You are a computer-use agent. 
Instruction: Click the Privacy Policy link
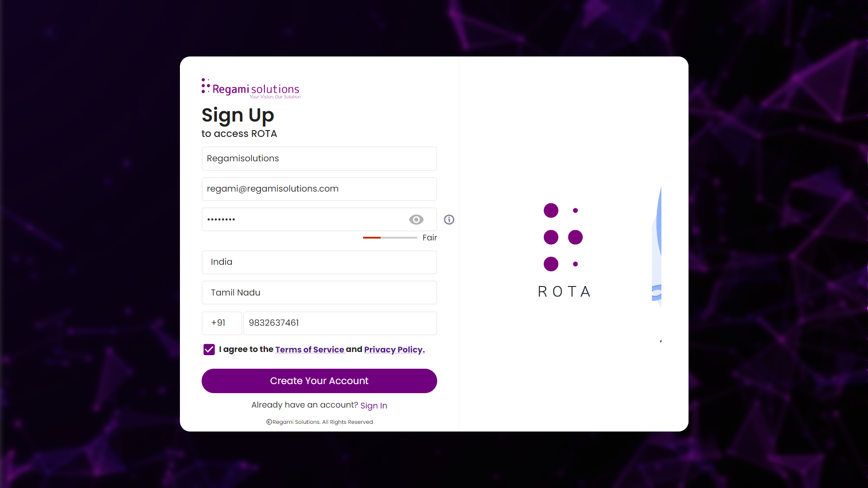pos(393,349)
